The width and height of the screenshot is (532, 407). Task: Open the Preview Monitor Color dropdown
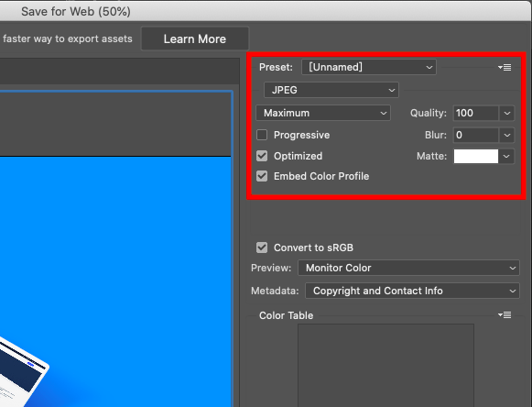point(408,268)
